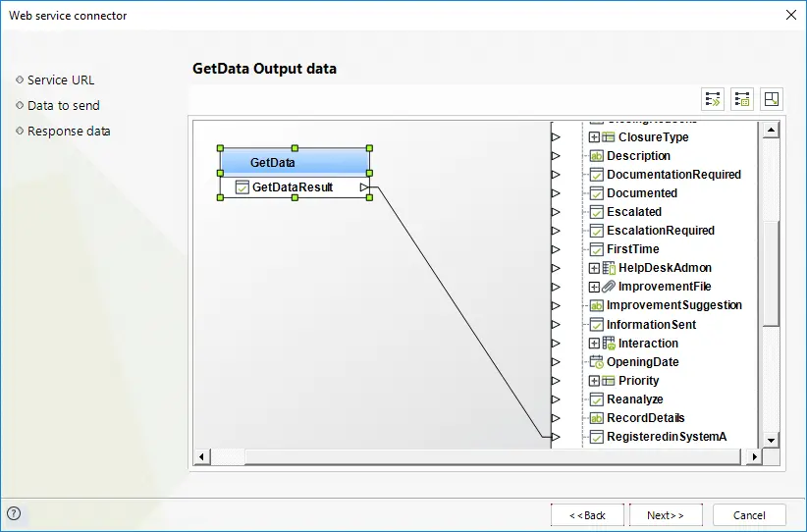Click the Reanalyze boolean icon

(x=596, y=399)
